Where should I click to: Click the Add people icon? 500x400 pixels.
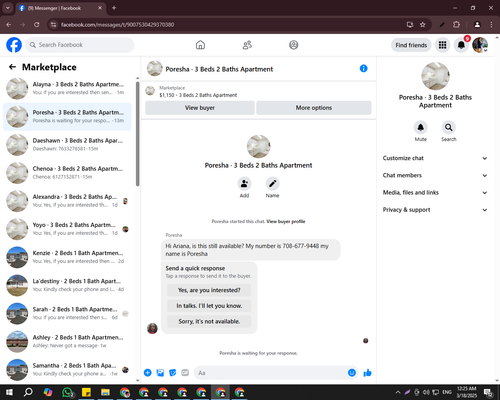pyautogui.click(x=244, y=184)
